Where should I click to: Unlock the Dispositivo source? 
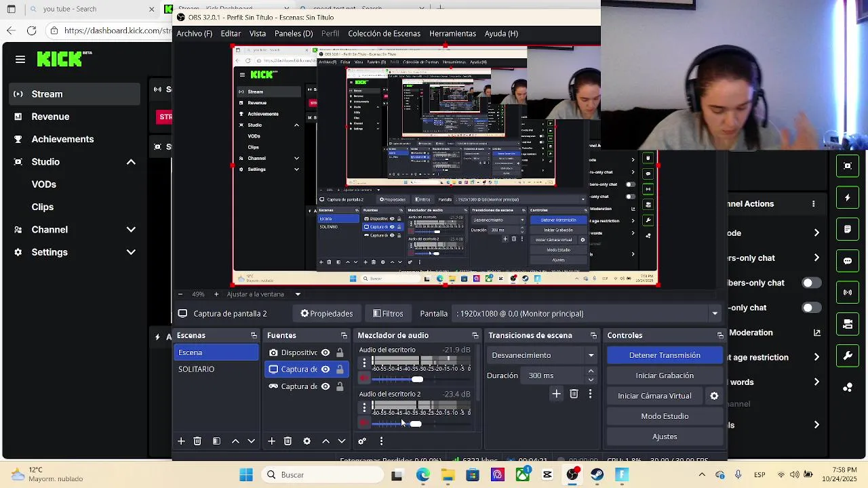point(340,352)
